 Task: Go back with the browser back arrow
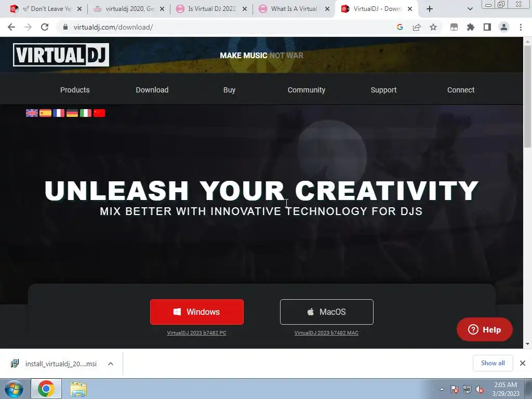coord(11,27)
